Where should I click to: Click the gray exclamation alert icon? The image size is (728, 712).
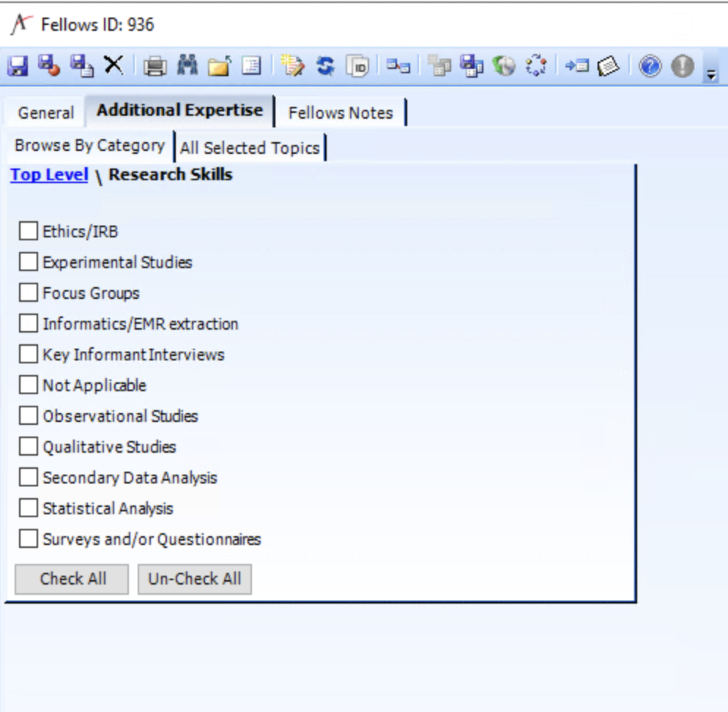coord(682,66)
